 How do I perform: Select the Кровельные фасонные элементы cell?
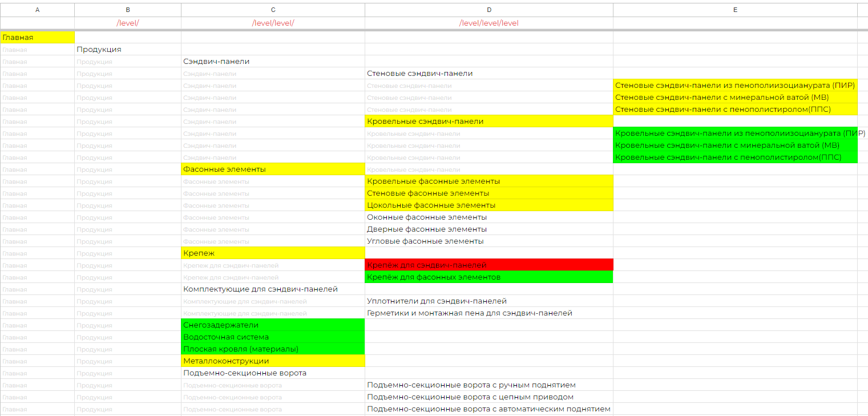489,181
